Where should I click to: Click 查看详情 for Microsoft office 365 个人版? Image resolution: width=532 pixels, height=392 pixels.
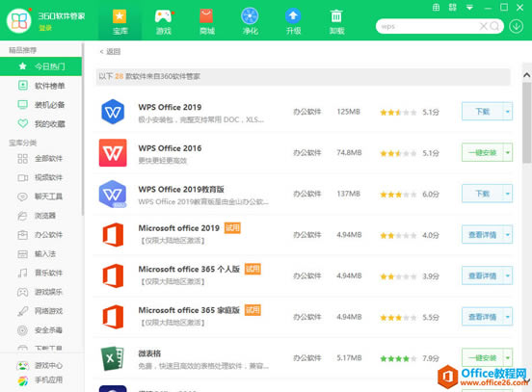(x=482, y=275)
